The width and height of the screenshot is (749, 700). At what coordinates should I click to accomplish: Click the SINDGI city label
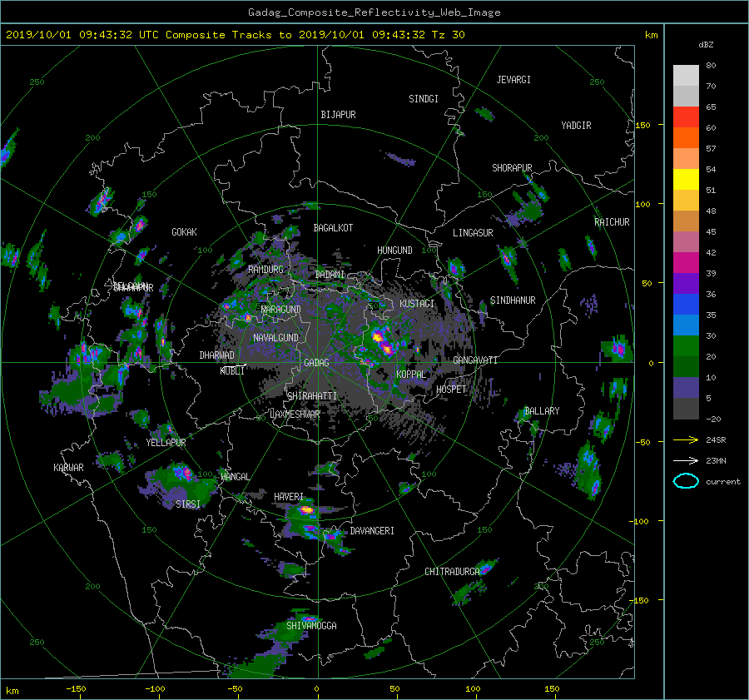424,99
